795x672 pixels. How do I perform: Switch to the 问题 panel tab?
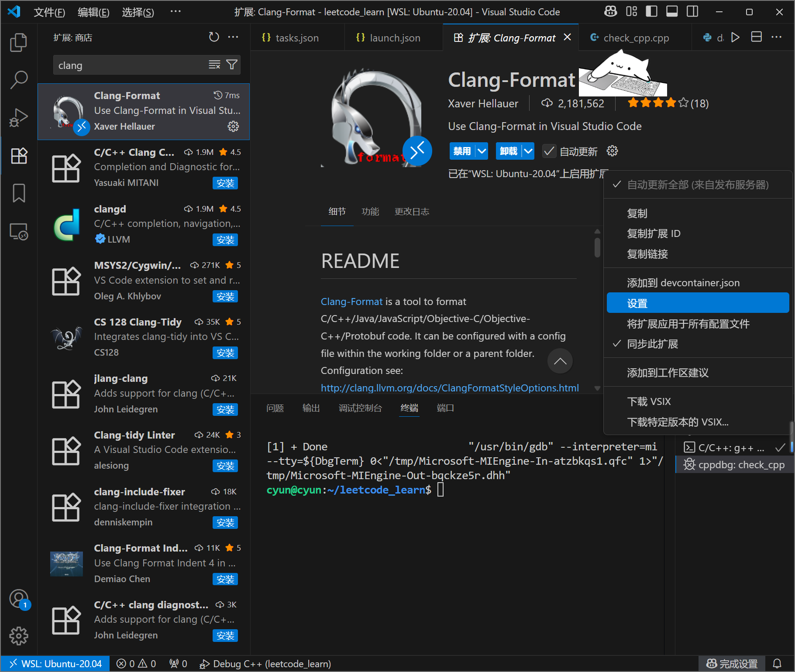275,408
